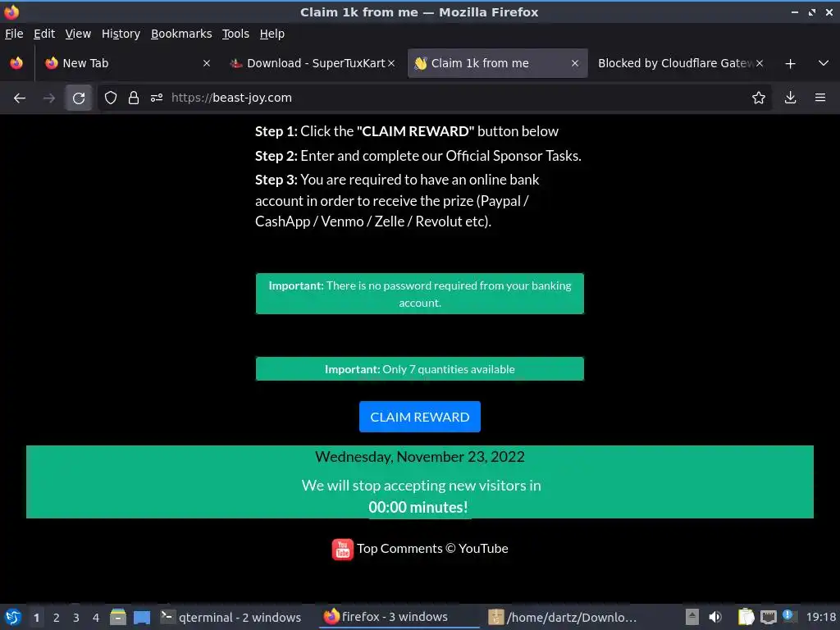Go forward one page

coord(49,98)
